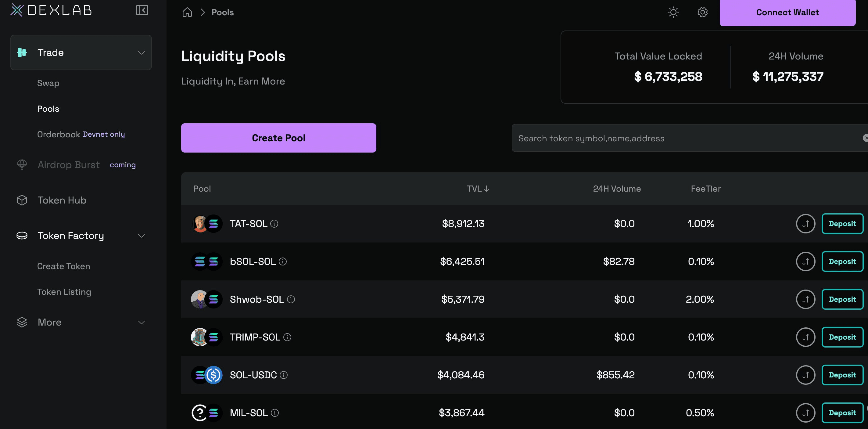Collapse the sidebar panel icon
Screen dimensions: 868x429
[142, 10]
